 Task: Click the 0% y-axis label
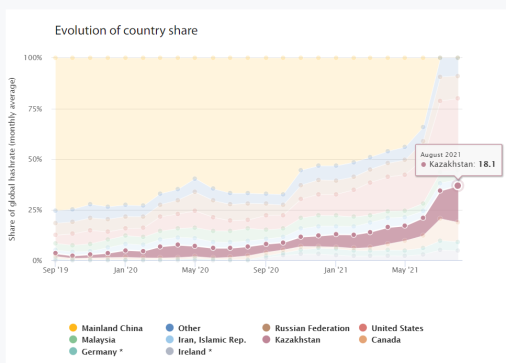37,260
